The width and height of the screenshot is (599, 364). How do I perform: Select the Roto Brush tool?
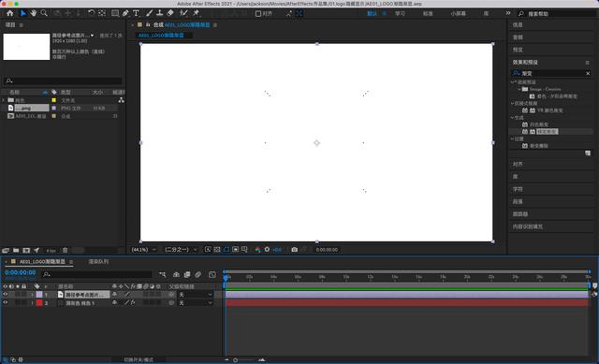[x=183, y=13]
